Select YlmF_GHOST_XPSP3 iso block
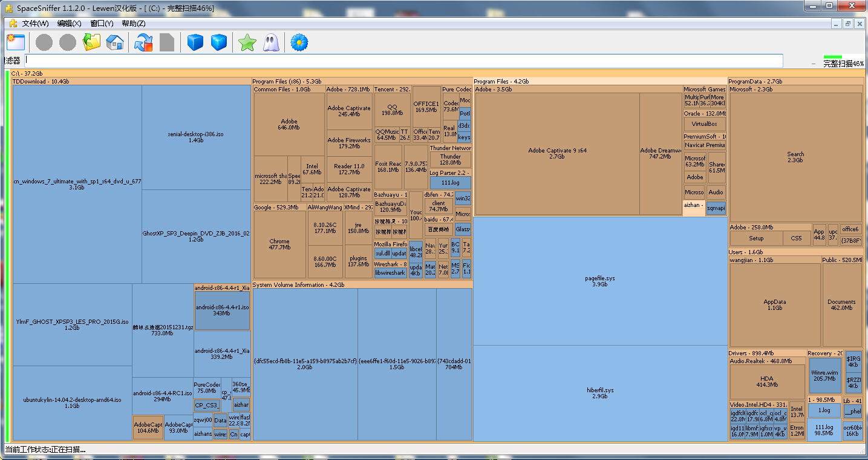This screenshot has width=868, height=460. pos(72,324)
